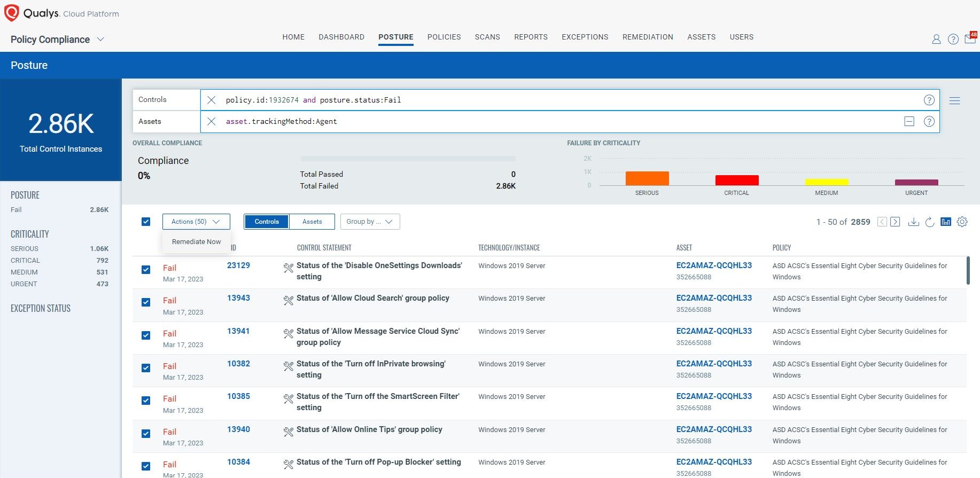Screen dimensions: 980x478
Task: Uncheck the select-all rows checkbox
Action: (x=146, y=222)
